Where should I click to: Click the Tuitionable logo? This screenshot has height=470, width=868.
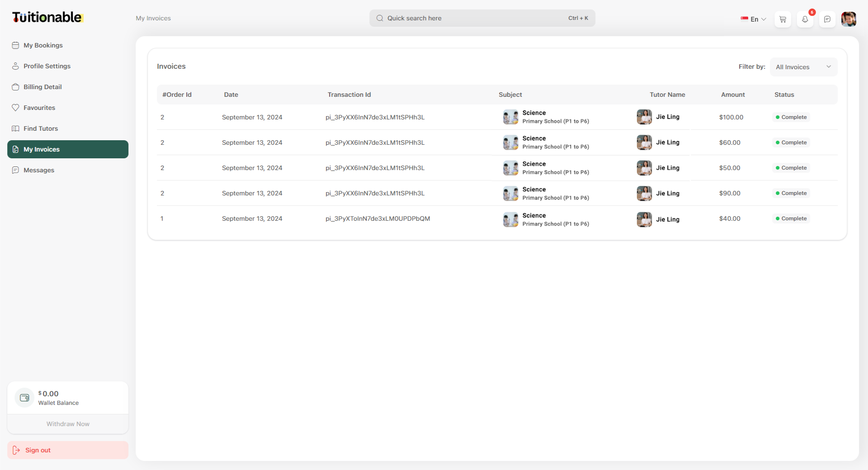pos(47,17)
